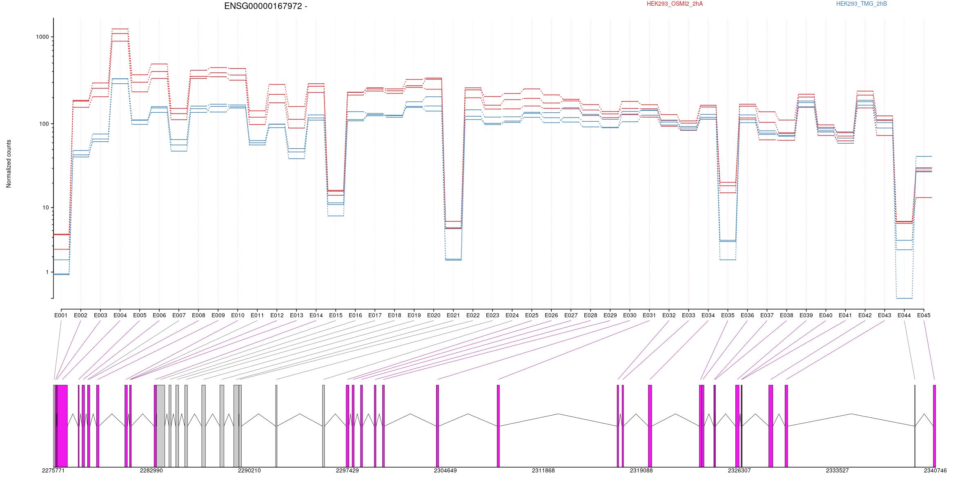The width and height of the screenshot is (980, 490).
Task: Select exon bin label E027
Action: [x=570, y=315]
